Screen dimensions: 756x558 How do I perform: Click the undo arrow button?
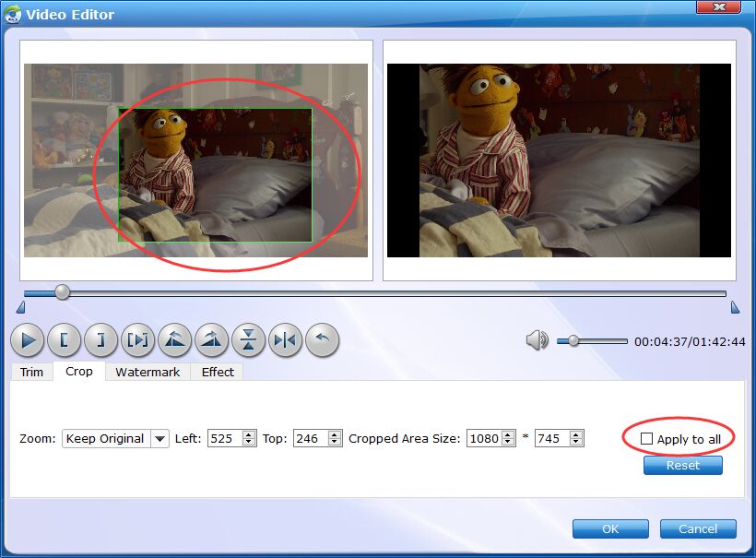tap(322, 340)
